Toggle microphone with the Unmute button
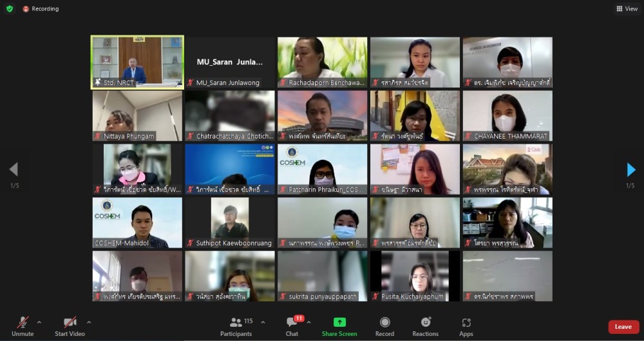 [23, 326]
